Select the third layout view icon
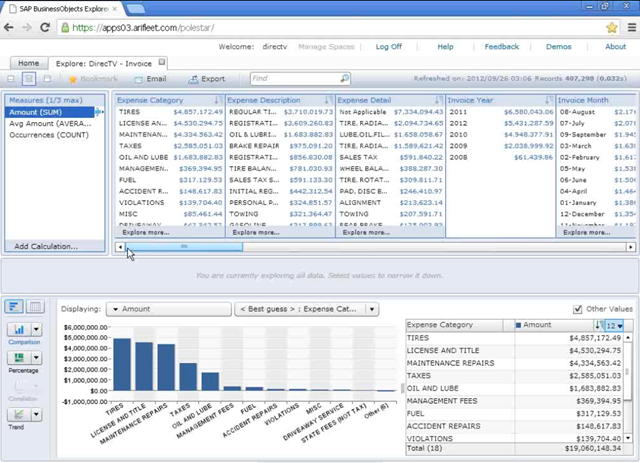The height and width of the screenshot is (463, 640). pyautogui.click(x=47, y=78)
